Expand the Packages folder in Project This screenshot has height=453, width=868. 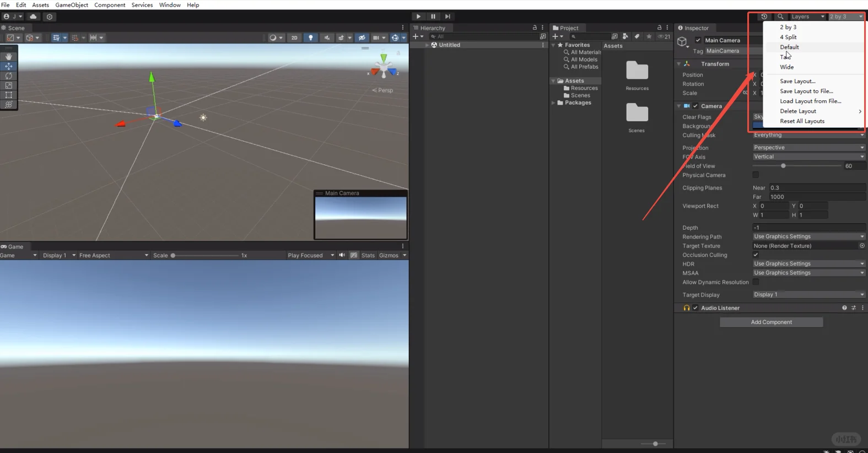coord(553,103)
